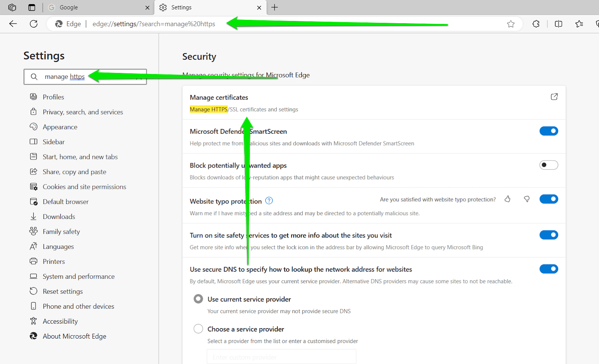599x364 pixels.
Task: Click the Cookies permissions sidebar icon
Action: [34, 186]
